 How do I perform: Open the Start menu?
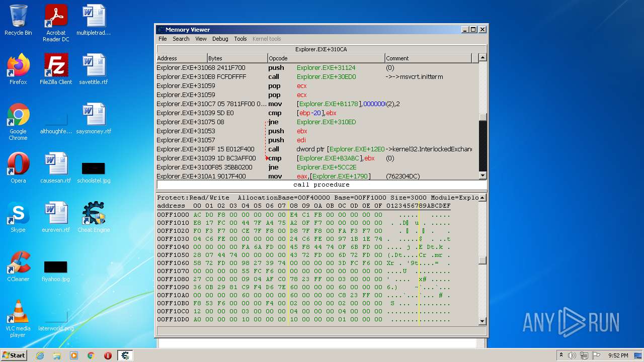click(x=14, y=355)
